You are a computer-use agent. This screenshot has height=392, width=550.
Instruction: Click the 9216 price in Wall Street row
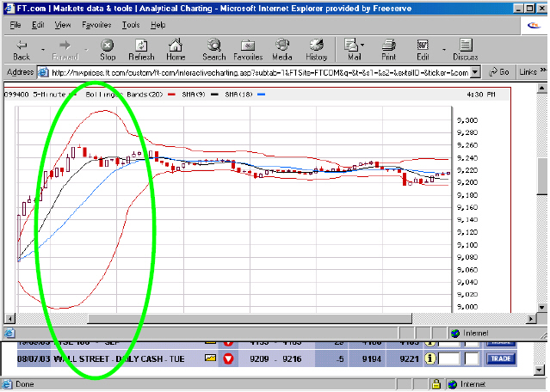[292, 359]
